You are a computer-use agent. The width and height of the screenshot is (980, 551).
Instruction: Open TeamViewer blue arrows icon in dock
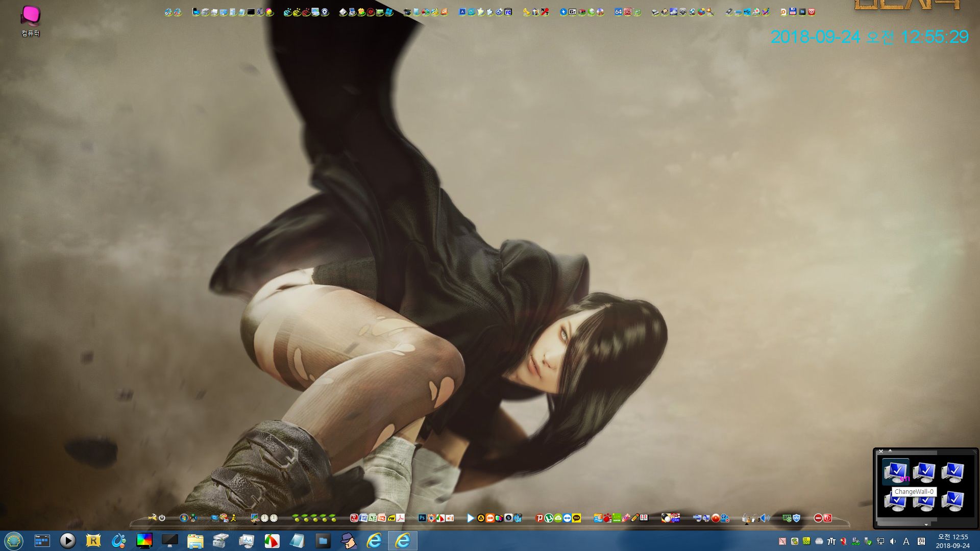click(567, 518)
